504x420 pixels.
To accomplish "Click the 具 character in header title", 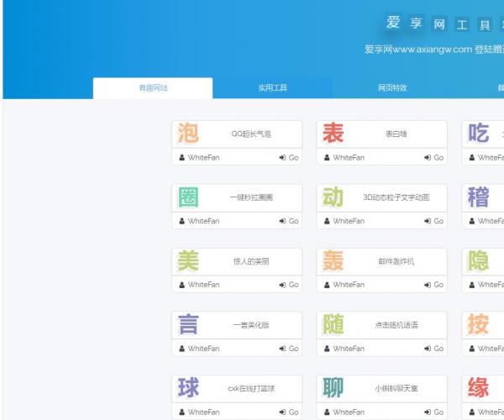I will [485, 25].
